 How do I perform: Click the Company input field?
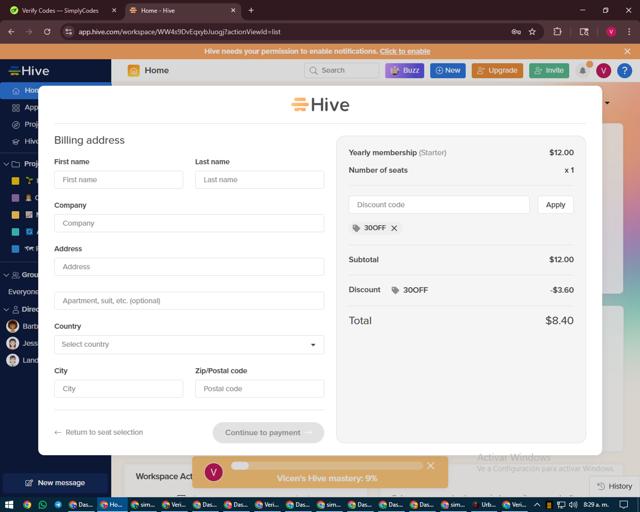189,223
